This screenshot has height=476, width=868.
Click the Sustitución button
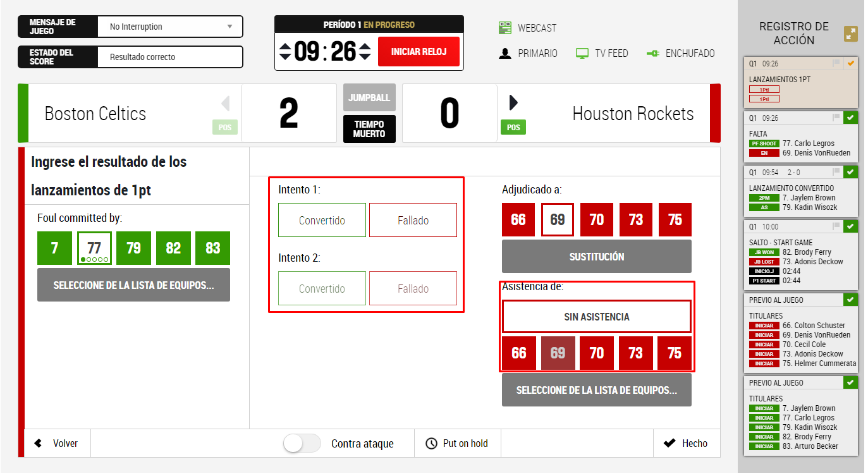[596, 256]
